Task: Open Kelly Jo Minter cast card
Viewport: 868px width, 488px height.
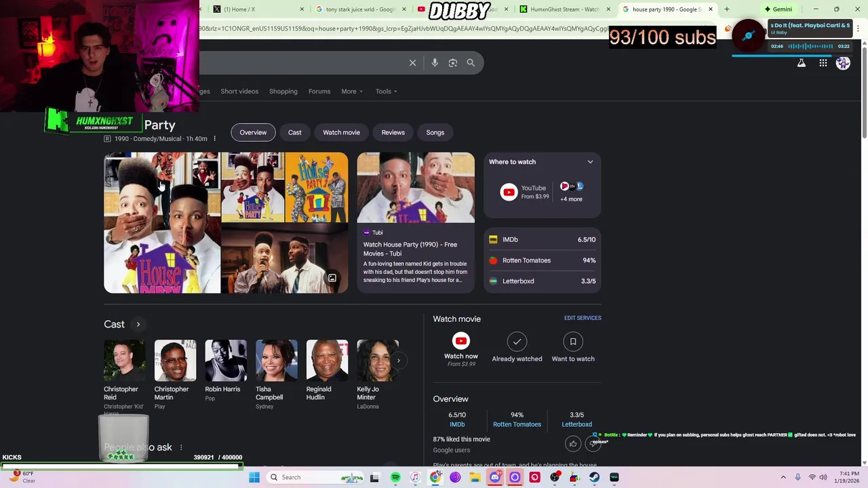Action: click(378, 375)
